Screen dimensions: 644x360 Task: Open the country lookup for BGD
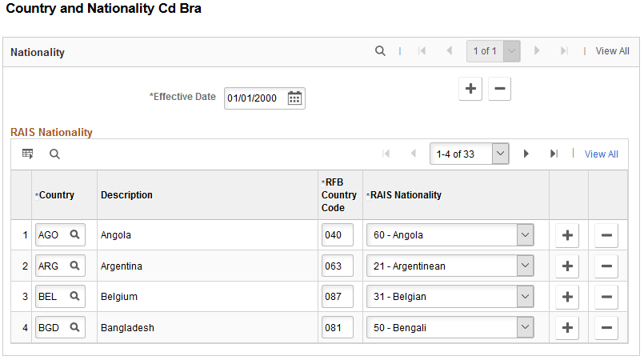point(74,327)
